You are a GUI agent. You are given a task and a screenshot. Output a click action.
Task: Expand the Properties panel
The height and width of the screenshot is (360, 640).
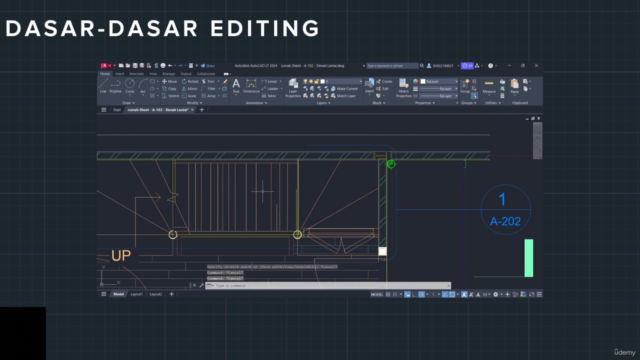coord(424,103)
